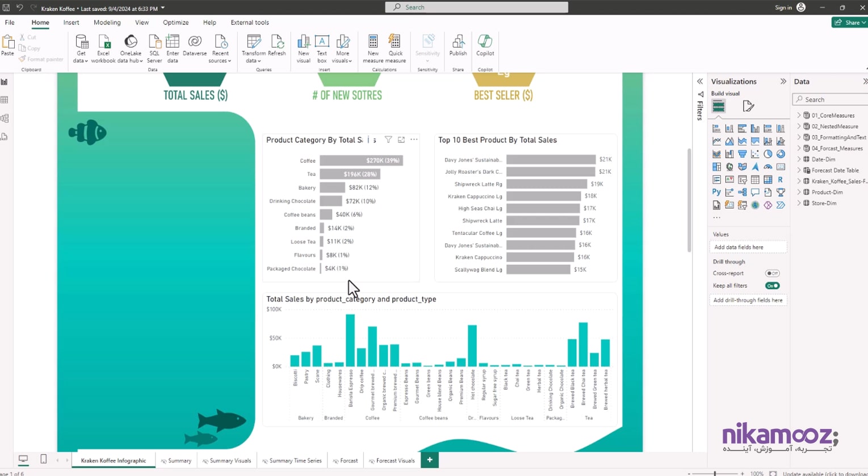Switch to the Forcast page tab
This screenshot has width=868, height=476.
pos(345,461)
